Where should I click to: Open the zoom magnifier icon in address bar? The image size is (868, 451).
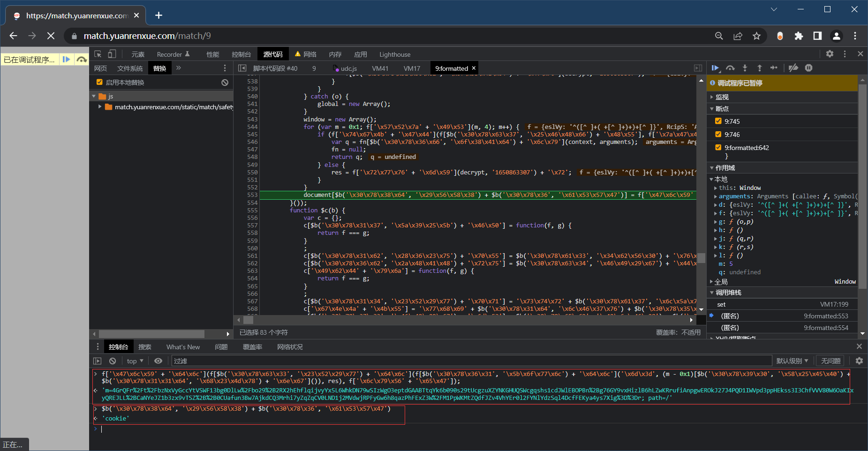point(719,36)
